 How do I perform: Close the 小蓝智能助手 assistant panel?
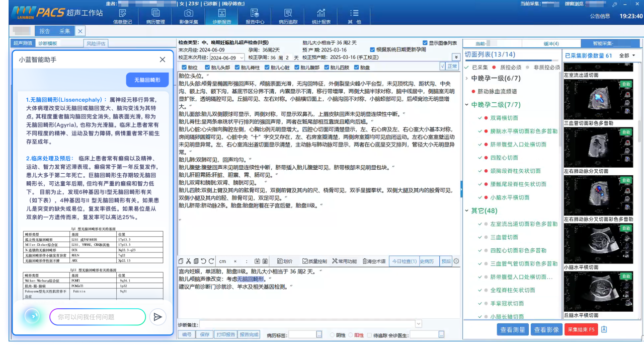click(163, 59)
